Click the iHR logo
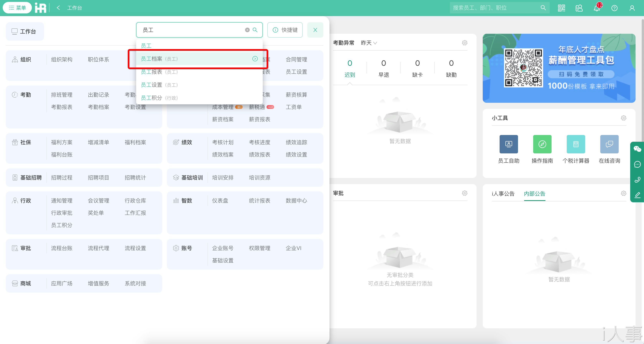Image resolution: width=644 pixels, height=344 pixels. [x=40, y=8]
